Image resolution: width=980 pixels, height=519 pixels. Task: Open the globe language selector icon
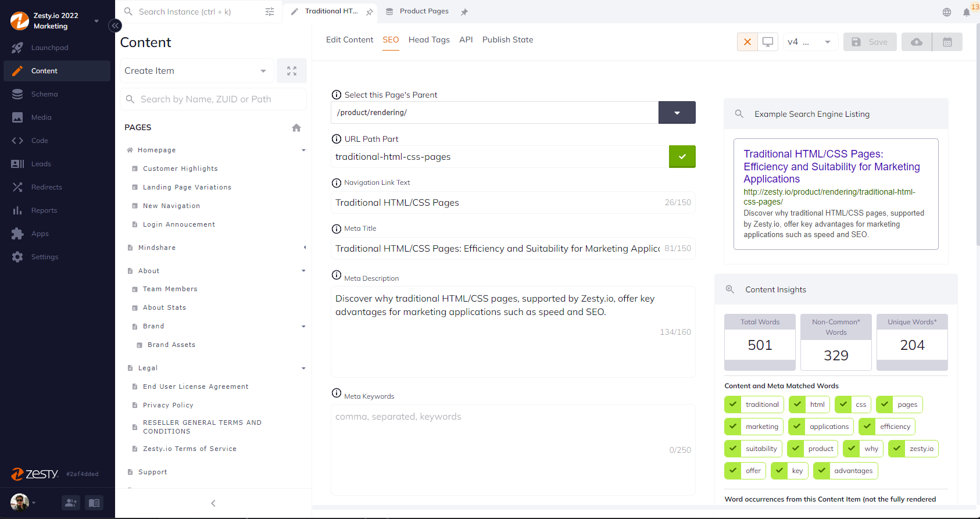pos(947,12)
